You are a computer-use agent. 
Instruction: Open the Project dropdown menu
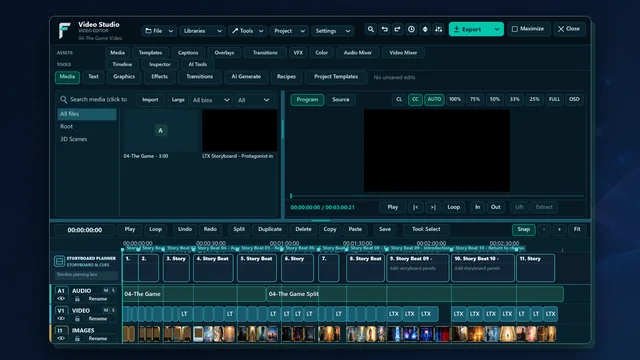coord(289,31)
